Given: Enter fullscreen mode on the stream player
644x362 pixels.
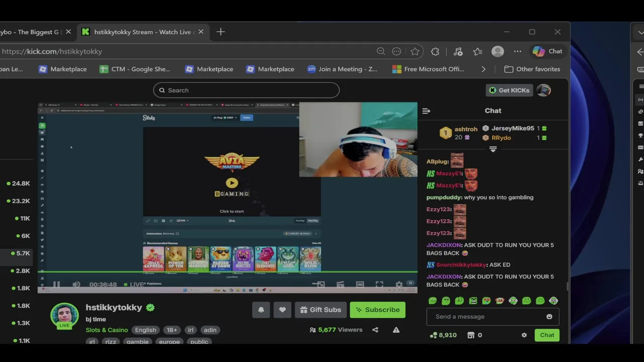Looking at the screenshot, I should tap(379, 285).
